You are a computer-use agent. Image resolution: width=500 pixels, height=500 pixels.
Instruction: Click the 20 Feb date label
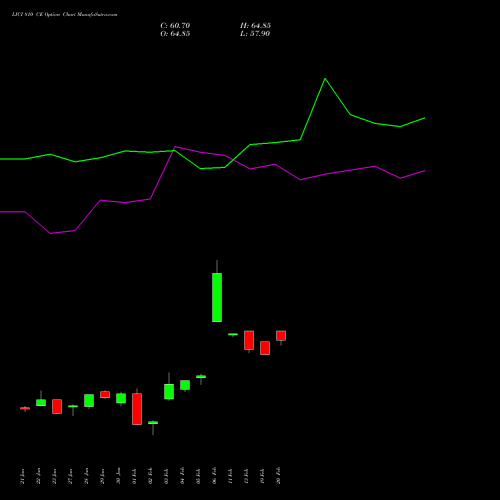point(278,476)
